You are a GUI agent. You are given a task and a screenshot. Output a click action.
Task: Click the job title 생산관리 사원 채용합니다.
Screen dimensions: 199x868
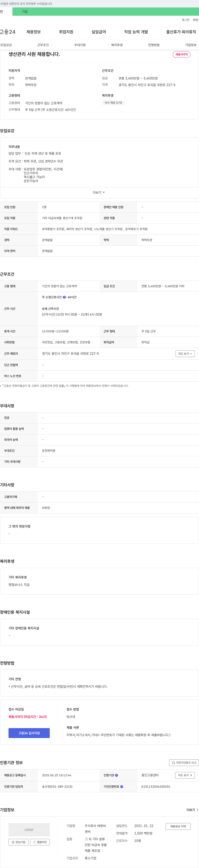click(x=34, y=54)
